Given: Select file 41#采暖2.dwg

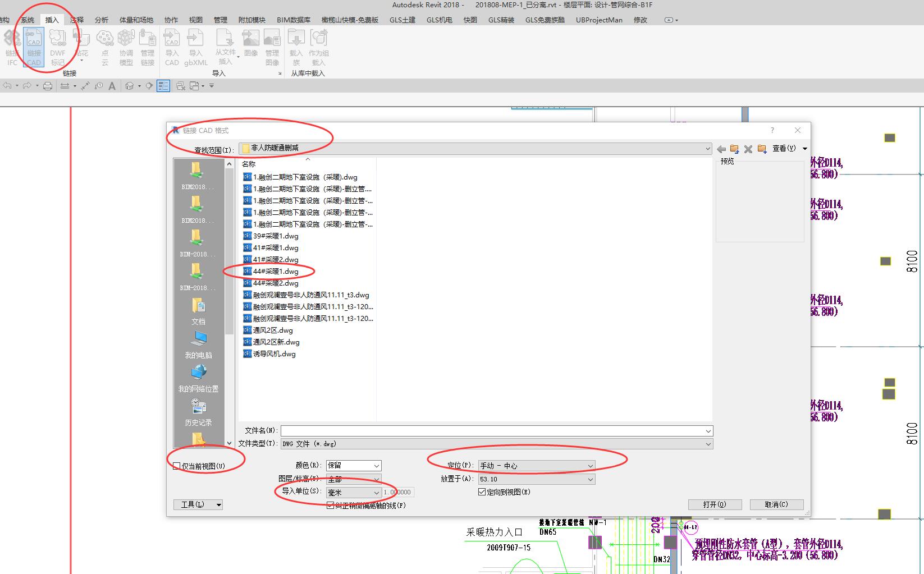Looking at the screenshot, I should click(271, 259).
